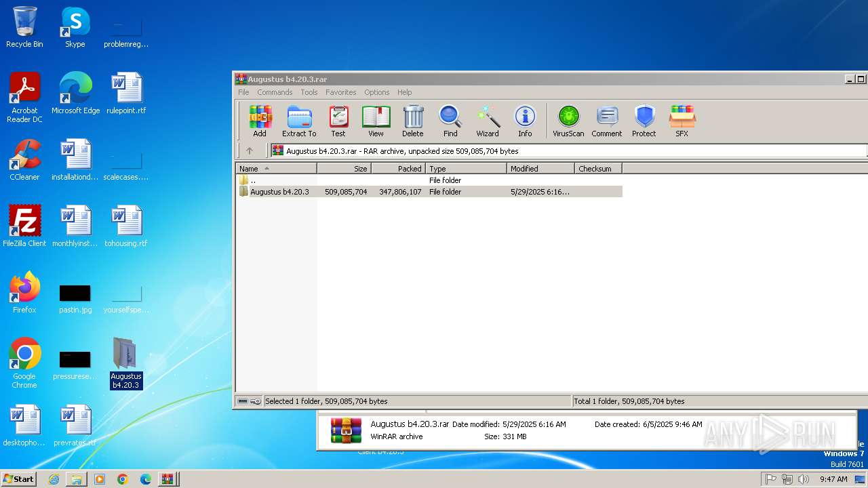The height and width of the screenshot is (488, 868).
Task: Show archive Info icon
Action: coord(525,121)
